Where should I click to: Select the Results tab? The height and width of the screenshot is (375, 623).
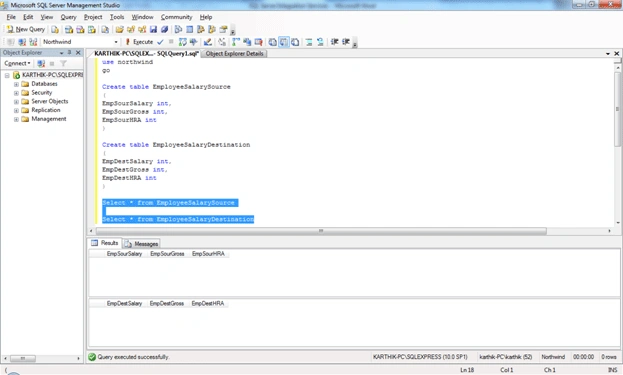(x=105, y=243)
